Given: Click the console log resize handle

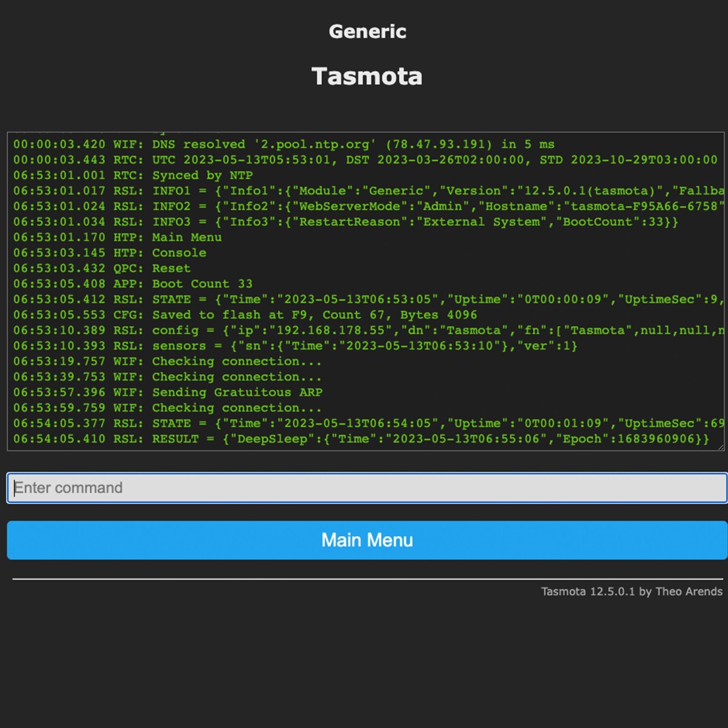Looking at the screenshot, I should click(x=721, y=447).
